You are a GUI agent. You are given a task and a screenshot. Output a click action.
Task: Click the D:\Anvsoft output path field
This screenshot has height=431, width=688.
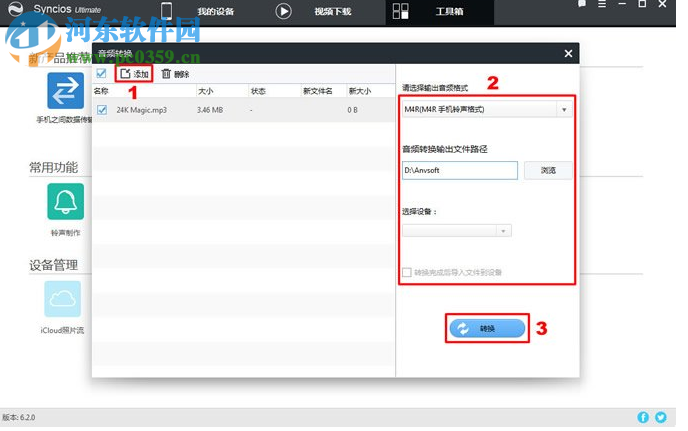460,170
